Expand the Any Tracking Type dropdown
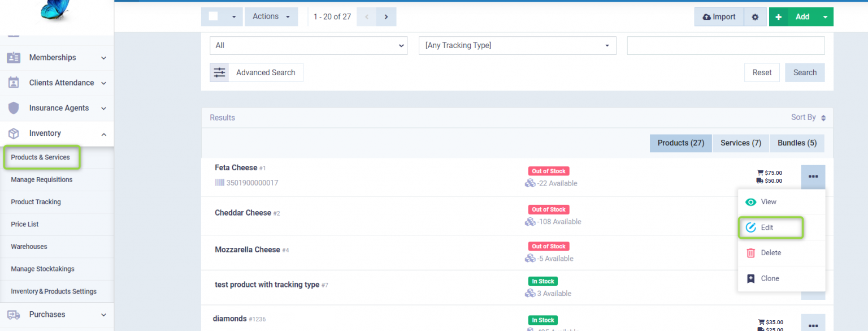 [x=517, y=45]
